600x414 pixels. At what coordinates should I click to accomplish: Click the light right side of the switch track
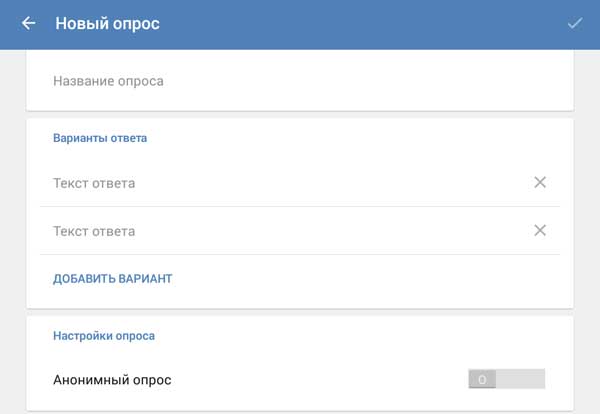(521, 379)
